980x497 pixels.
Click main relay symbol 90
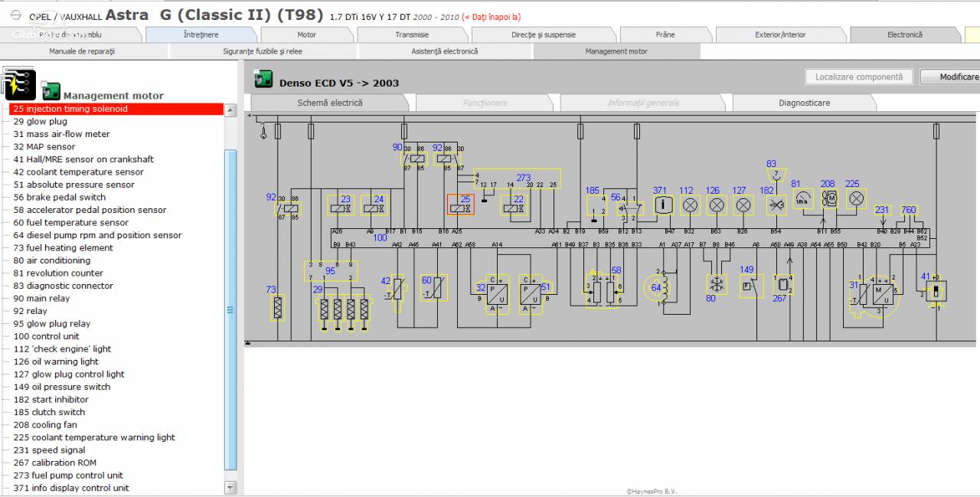(414, 159)
